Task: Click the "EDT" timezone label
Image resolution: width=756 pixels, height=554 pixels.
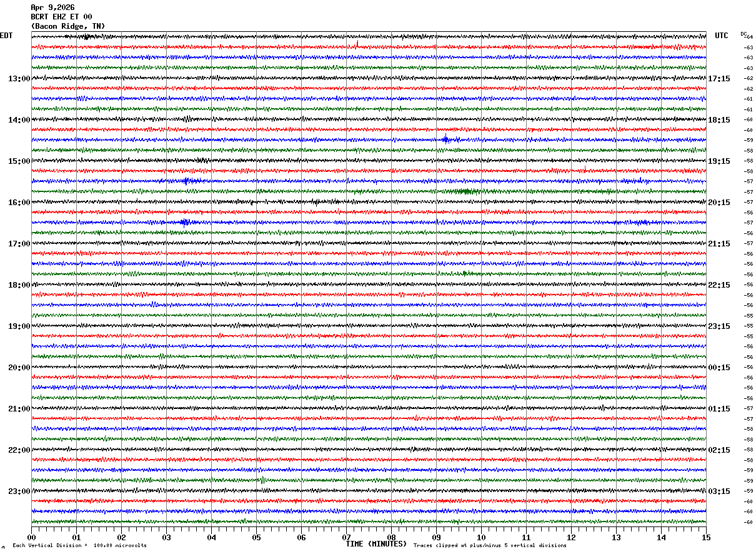Action: [6, 36]
